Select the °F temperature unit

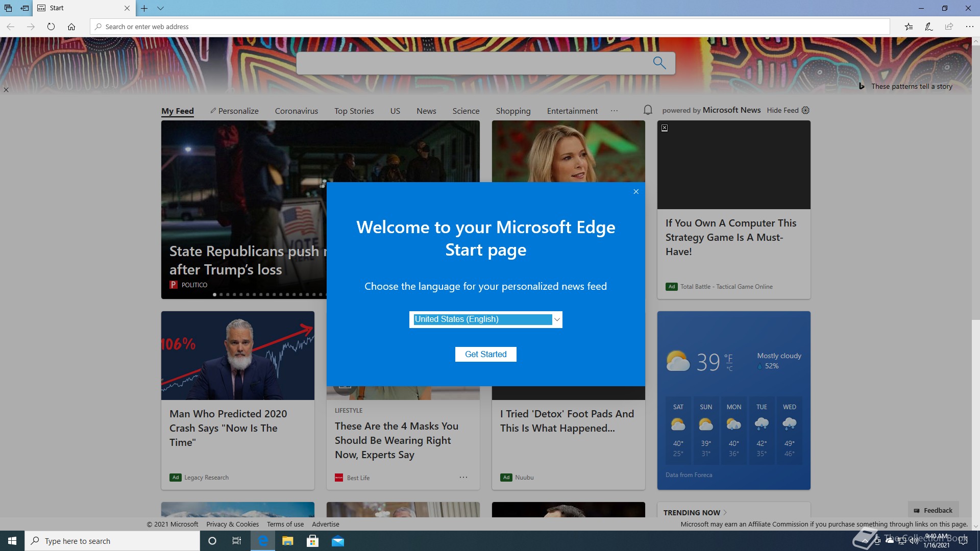728,358
